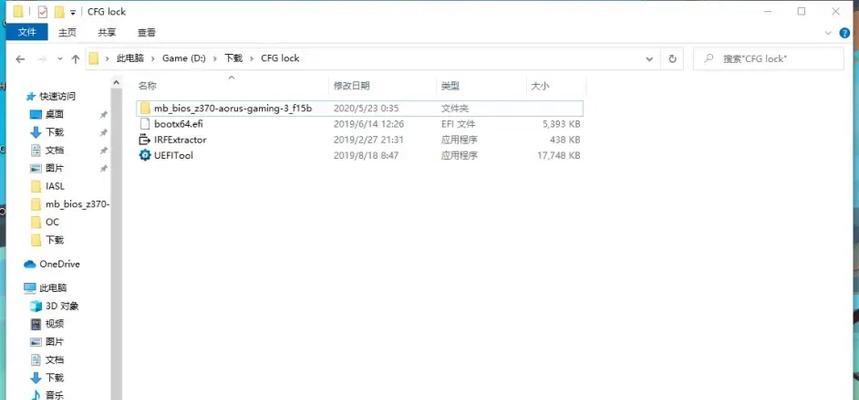Open 图片 under quick access

coord(54,168)
